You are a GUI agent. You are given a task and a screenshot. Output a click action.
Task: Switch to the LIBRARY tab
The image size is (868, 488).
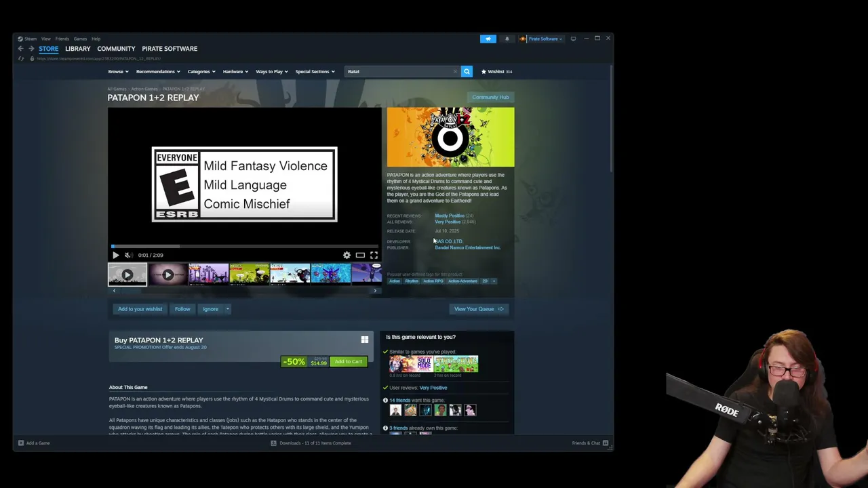[x=77, y=49]
